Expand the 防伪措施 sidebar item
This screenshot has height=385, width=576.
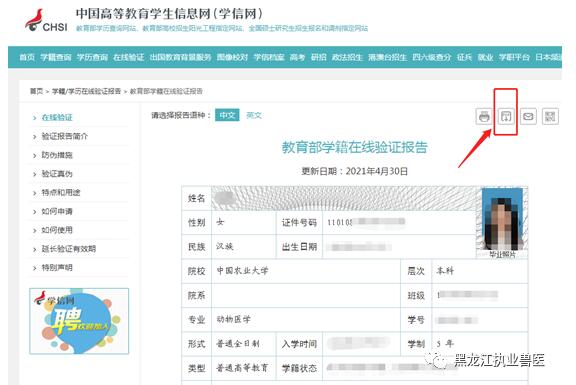tap(57, 155)
